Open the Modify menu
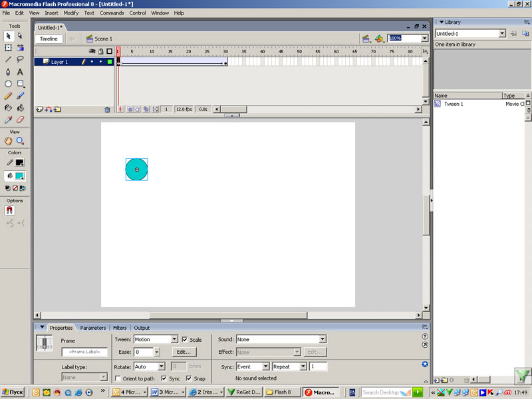This screenshot has height=399, width=532. [70, 13]
